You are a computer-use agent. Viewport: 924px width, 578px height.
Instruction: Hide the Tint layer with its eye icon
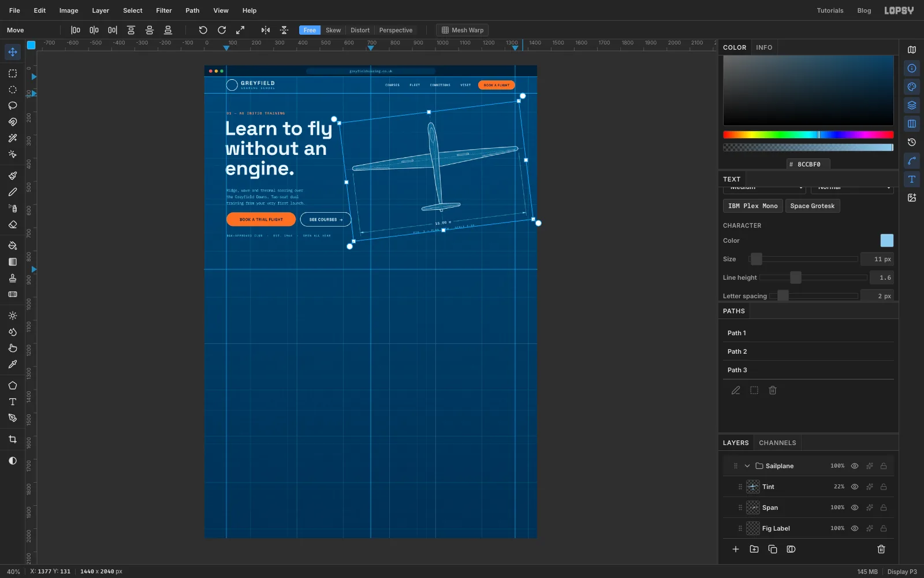tap(855, 487)
